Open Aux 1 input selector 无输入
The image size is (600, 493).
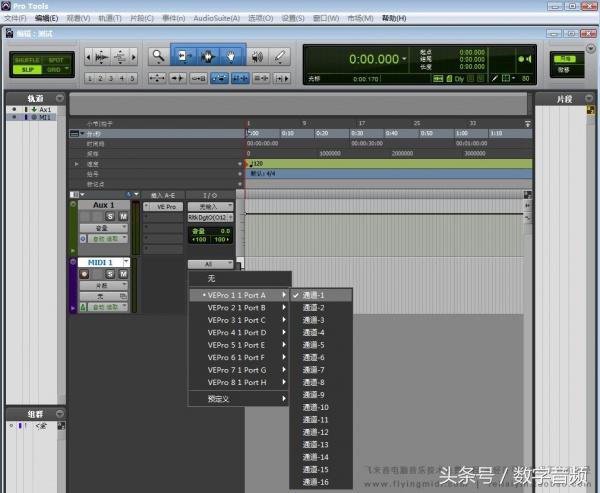[x=210, y=207]
